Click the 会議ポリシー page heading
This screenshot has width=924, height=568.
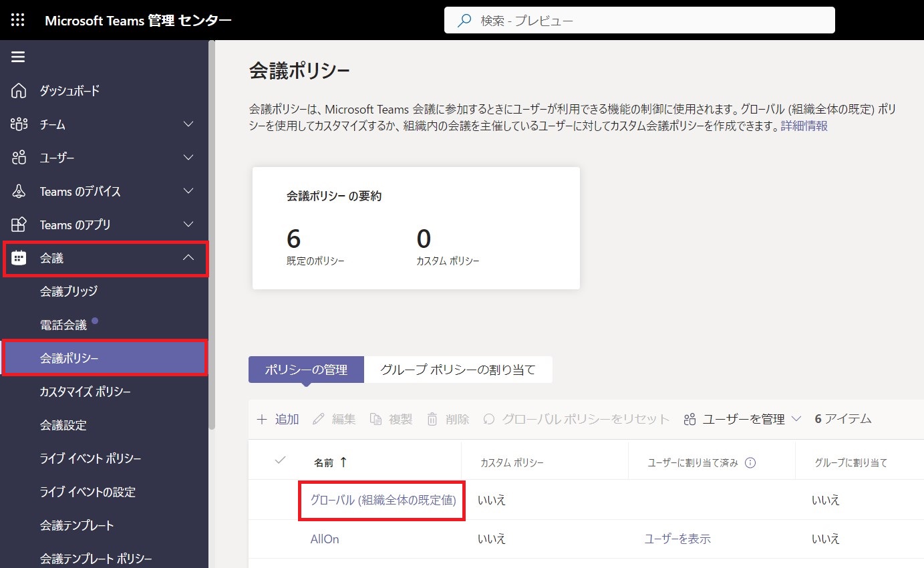pos(299,71)
